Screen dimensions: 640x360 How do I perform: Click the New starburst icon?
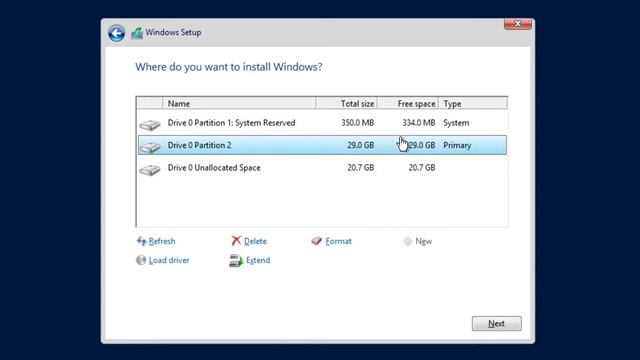click(x=408, y=241)
